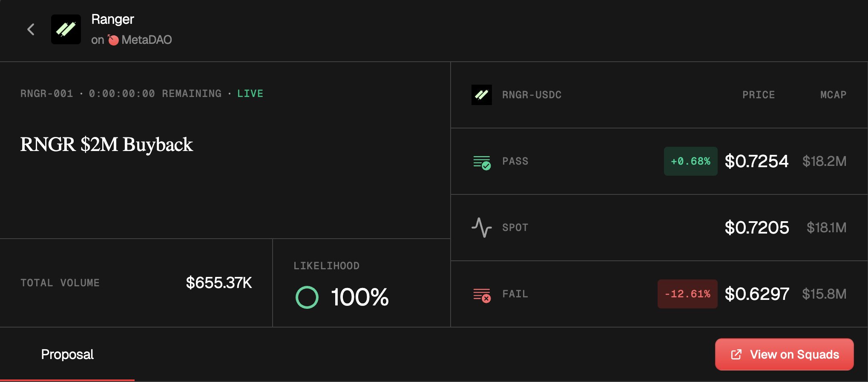Screen dimensions: 868x382
Task: Click the SPOT pulse line icon
Action: pyautogui.click(x=481, y=228)
